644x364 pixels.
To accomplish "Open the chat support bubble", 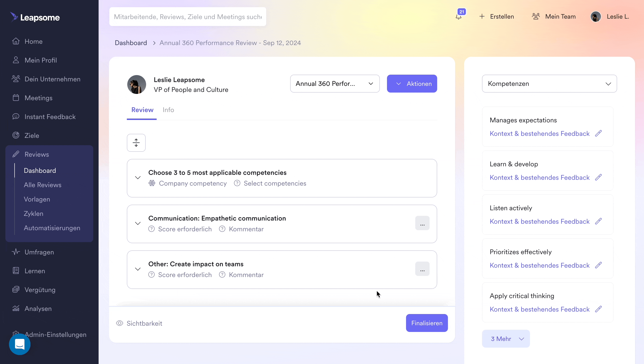I will (x=20, y=344).
